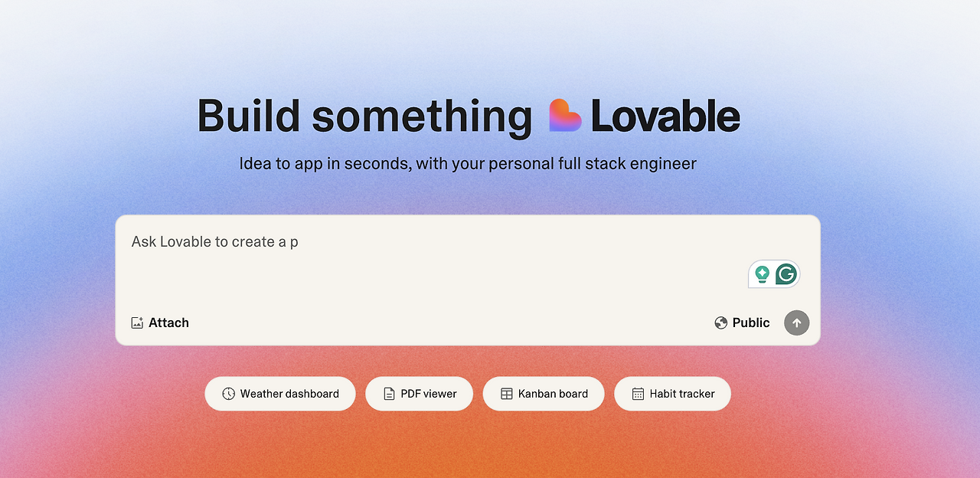Click the board icon on Kanban board chip

click(505, 393)
